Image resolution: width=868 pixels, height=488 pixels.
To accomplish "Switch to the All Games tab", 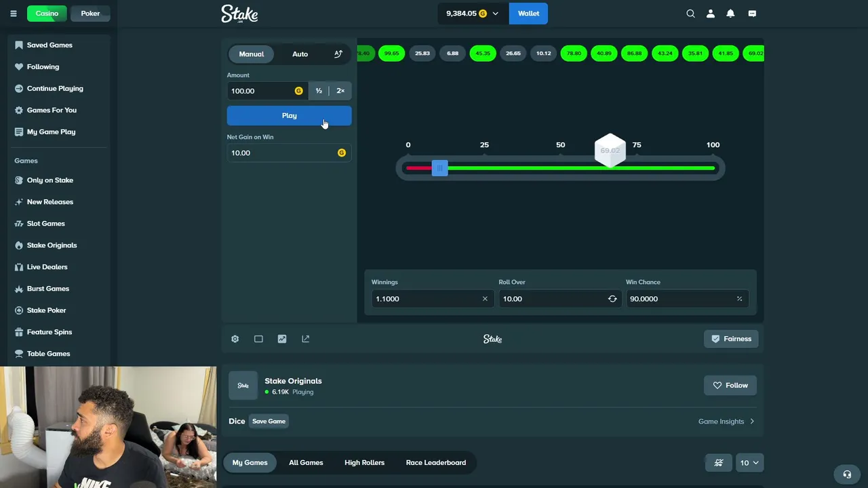I will pos(306,463).
